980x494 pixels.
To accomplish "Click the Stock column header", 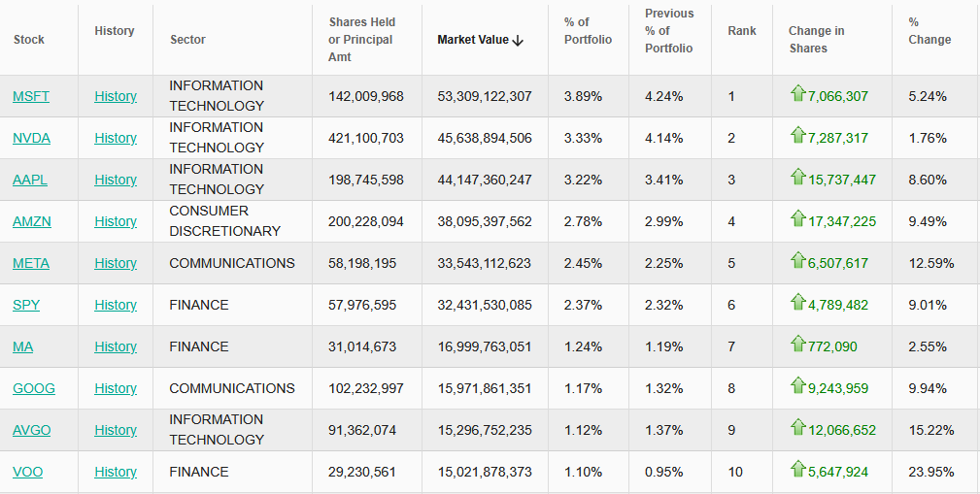I will click(x=29, y=40).
